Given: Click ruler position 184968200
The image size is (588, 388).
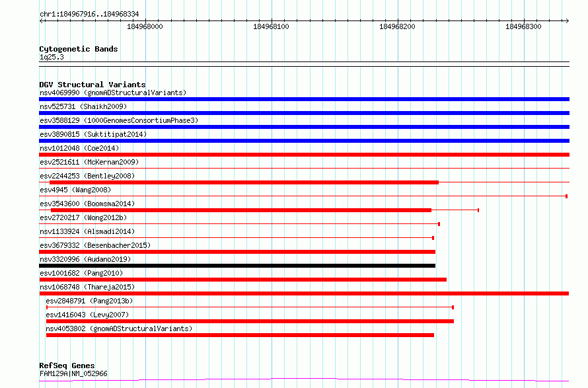Looking at the screenshot, I should [x=397, y=26].
